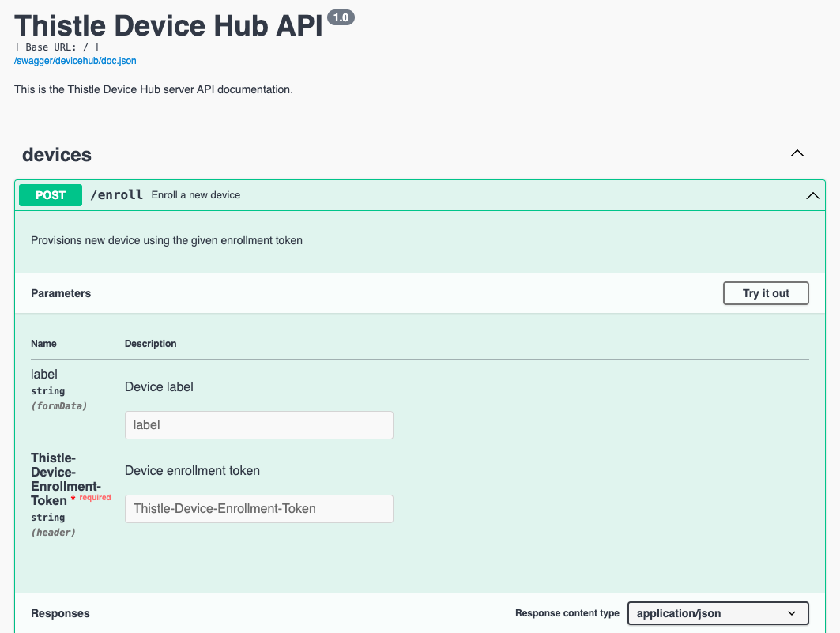Image resolution: width=840 pixels, height=633 pixels.
Task: Click the '[ Base URL: / ]' text
Action: coord(57,47)
